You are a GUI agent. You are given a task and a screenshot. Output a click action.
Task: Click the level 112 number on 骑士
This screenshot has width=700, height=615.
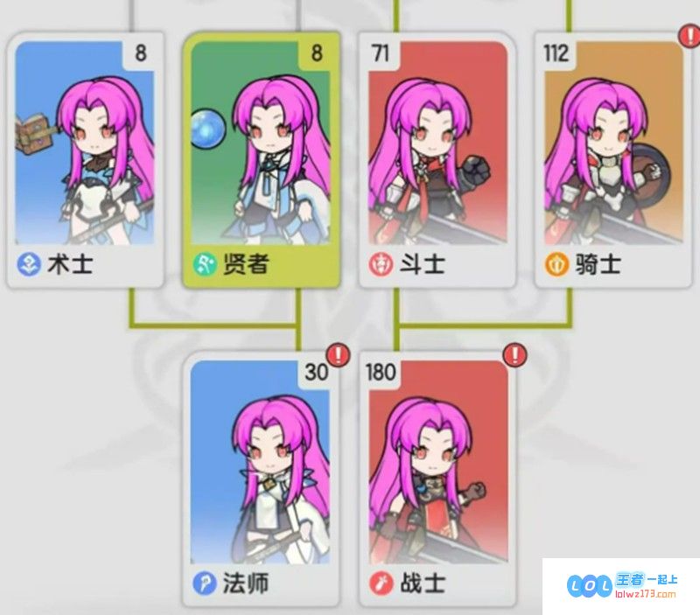tap(556, 53)
